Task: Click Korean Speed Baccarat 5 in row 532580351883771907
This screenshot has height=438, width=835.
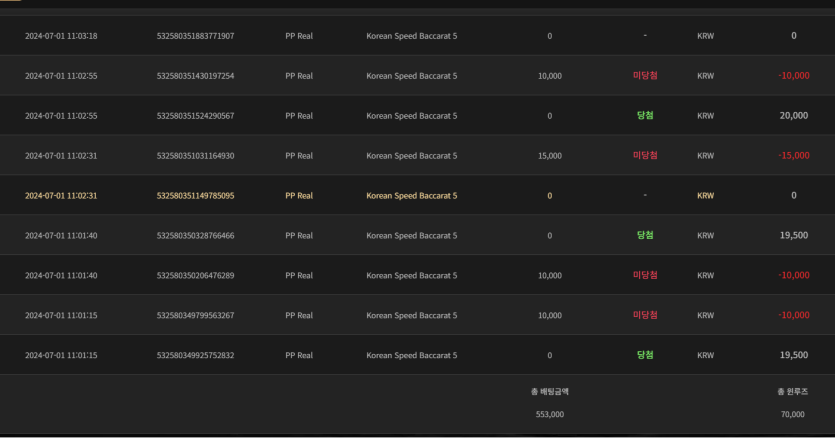Action: click(412, 36)
